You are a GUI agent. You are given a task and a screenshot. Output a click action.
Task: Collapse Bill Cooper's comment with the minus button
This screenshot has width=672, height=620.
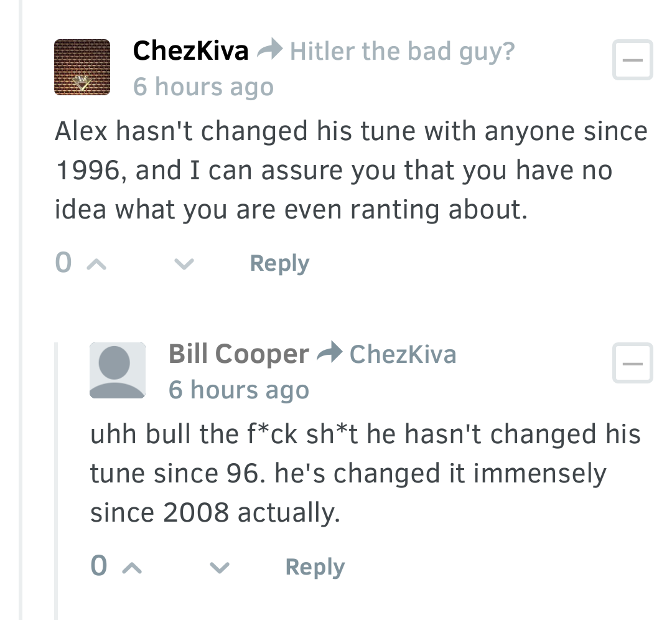click(x=633, y=363)
